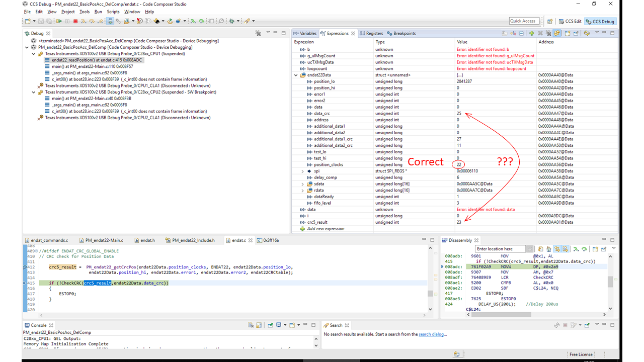This screenshot has width=644, height=362.
Task: Click the Clear Console icon
Action: (252, 325)
